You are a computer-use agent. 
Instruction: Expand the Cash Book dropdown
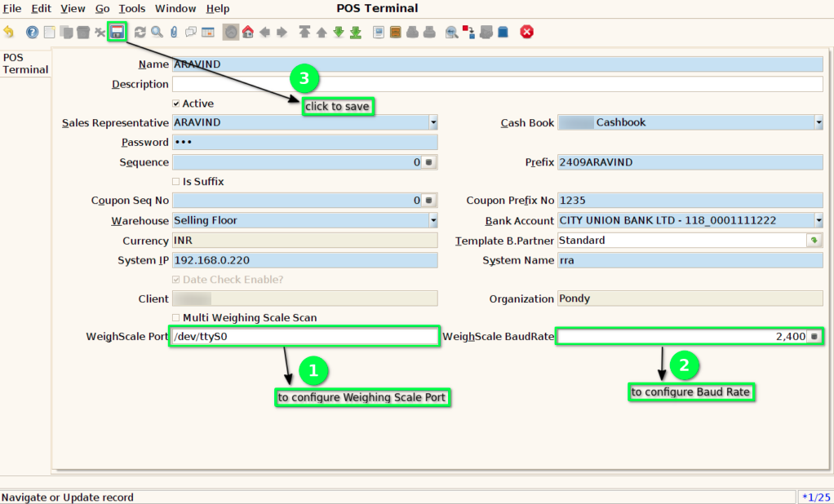[818, 123]
